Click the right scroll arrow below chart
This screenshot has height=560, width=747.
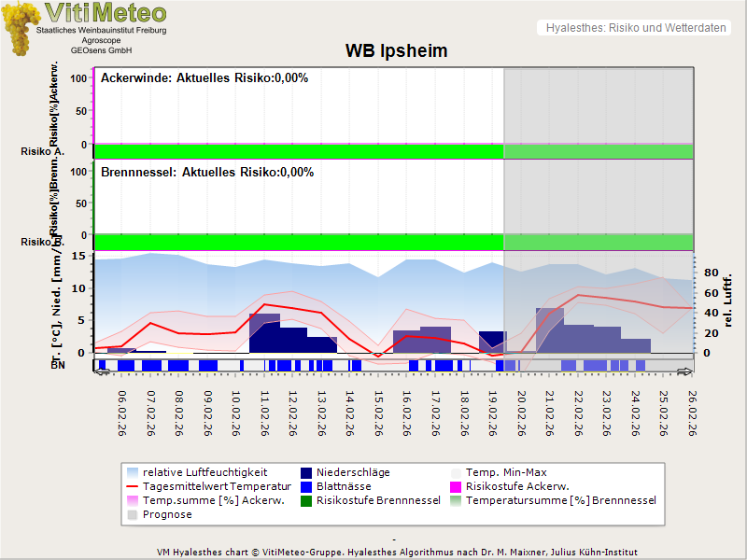click(x=685, y=371)
